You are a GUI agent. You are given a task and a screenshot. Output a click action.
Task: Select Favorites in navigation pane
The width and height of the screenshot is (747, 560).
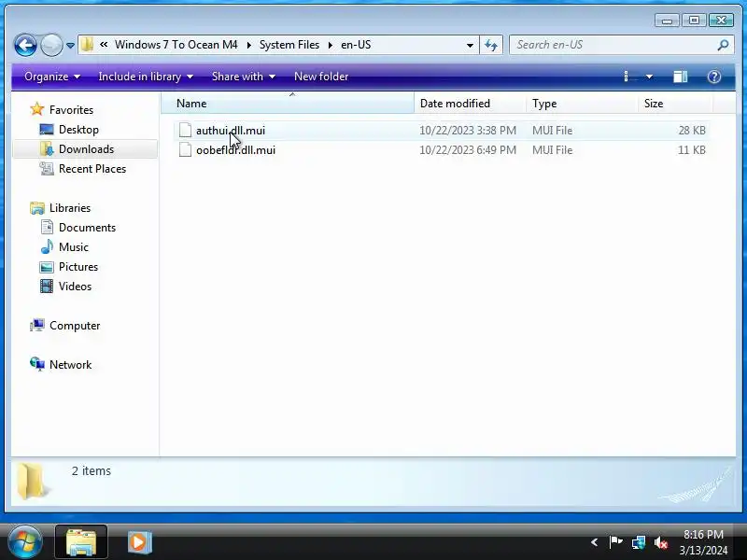(x=72, y=110)
